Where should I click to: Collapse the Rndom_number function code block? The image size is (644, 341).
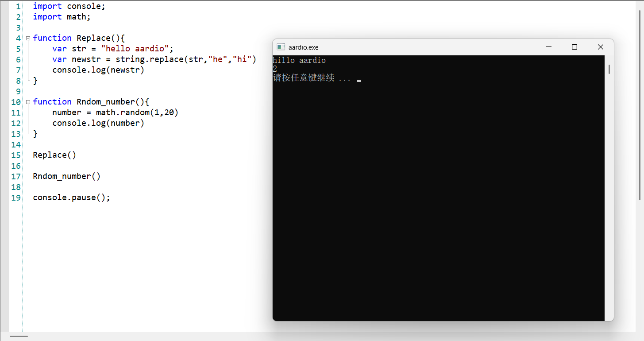pos(27,102)
